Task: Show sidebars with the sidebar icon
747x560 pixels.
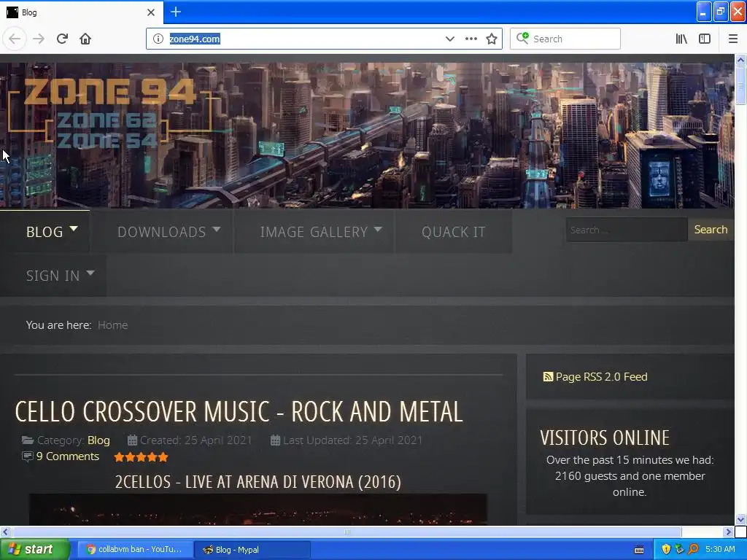Action: point(705,39)
